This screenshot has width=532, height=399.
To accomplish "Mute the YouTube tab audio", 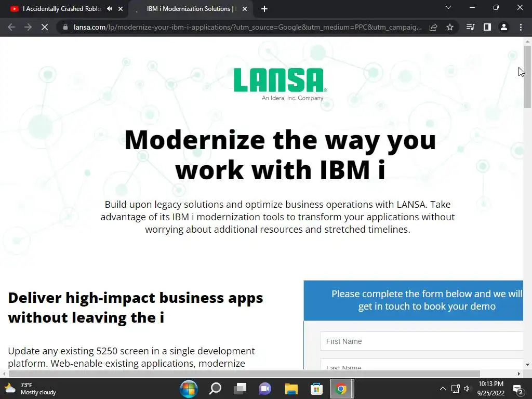I will tap(109, 9).
